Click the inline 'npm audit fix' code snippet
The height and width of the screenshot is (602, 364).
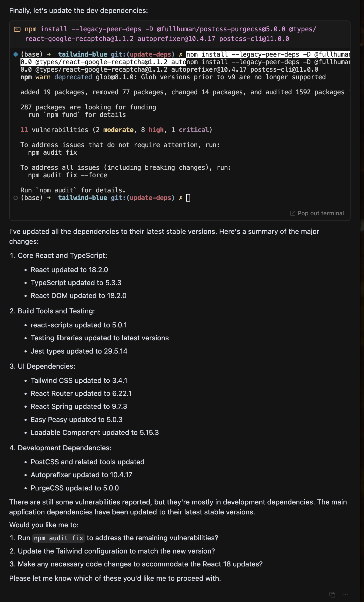coord(58,538)
